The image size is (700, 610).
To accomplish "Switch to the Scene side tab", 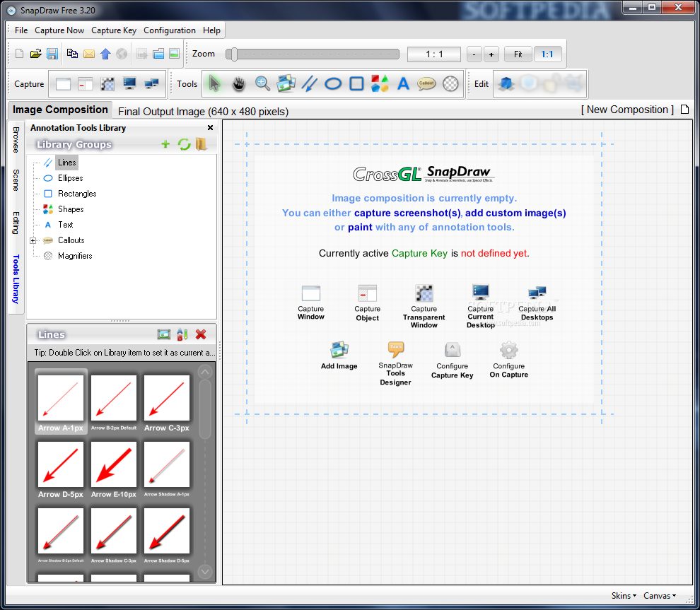I will coord(16,180).
